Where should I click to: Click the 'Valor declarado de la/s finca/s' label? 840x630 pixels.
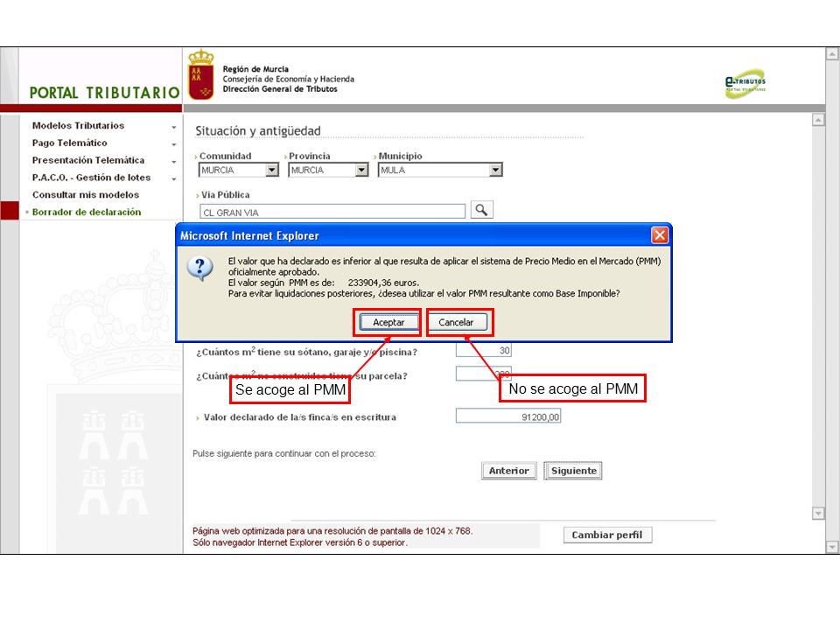click(299, 416)
